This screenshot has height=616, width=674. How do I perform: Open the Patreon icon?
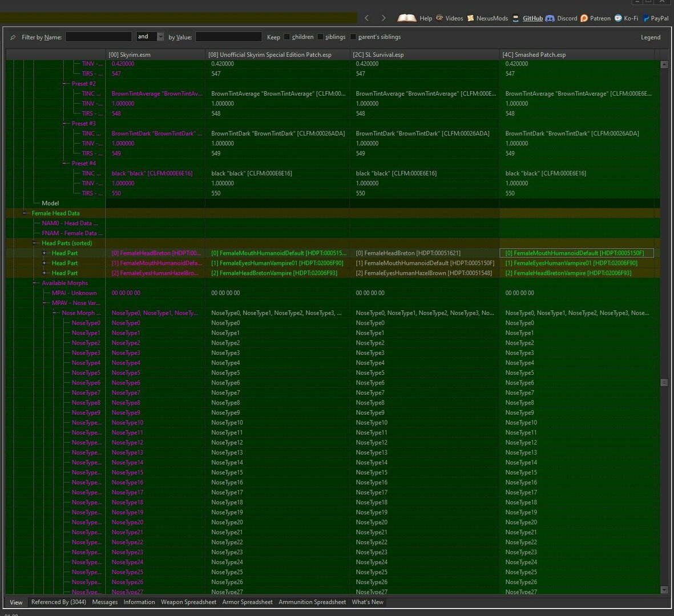point(584,18)
